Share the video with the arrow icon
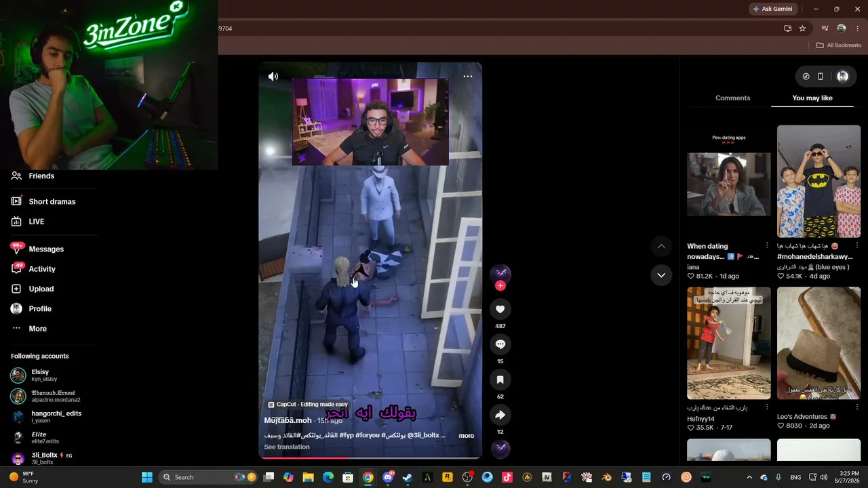The width and height of the screenshot is (868, 488). click(500, 415)
